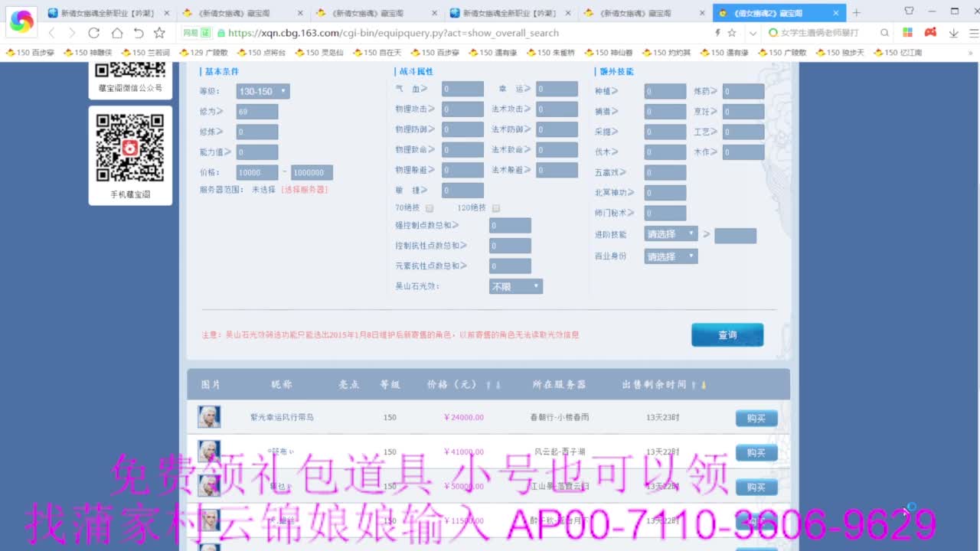
Task: Click the browser forward arrow
Action: point(72,33)
